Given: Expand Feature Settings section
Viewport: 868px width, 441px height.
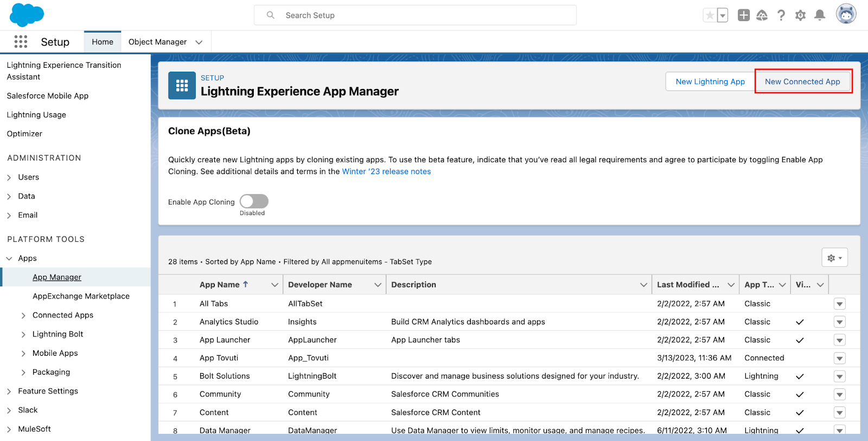Looking at the screenshot, I should [x=9, y=392].
